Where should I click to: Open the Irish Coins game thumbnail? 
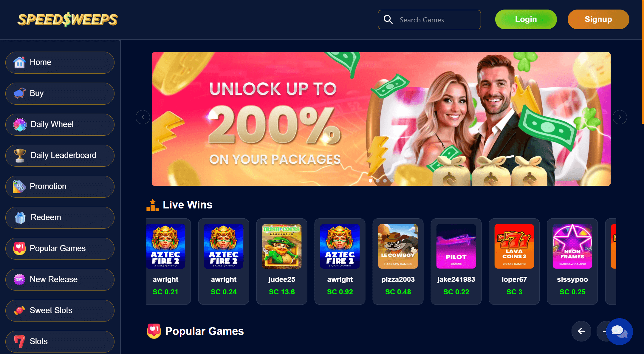pyautogui.click(x=282, y=246)
